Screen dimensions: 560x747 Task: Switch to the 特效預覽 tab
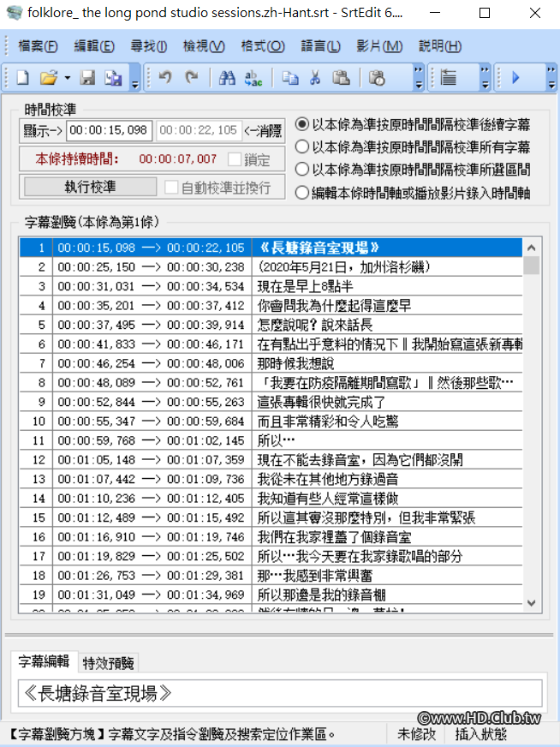108,663
